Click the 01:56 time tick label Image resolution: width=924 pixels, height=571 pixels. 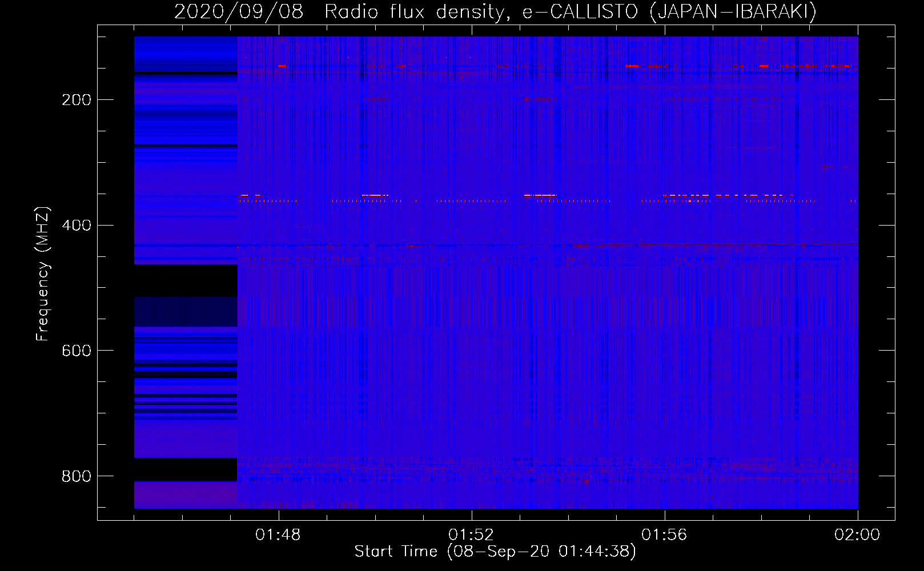point(664,535)
